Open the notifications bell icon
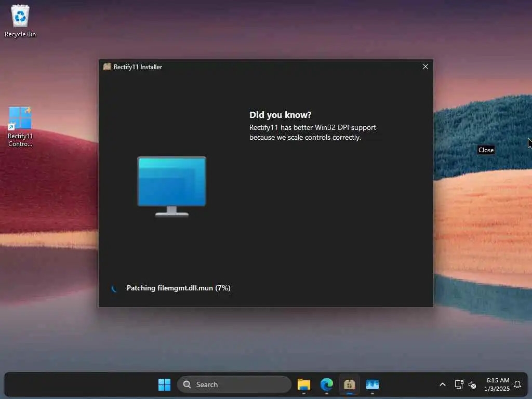The width and height of the screenshot is (532, 399). tap(517, 384)
